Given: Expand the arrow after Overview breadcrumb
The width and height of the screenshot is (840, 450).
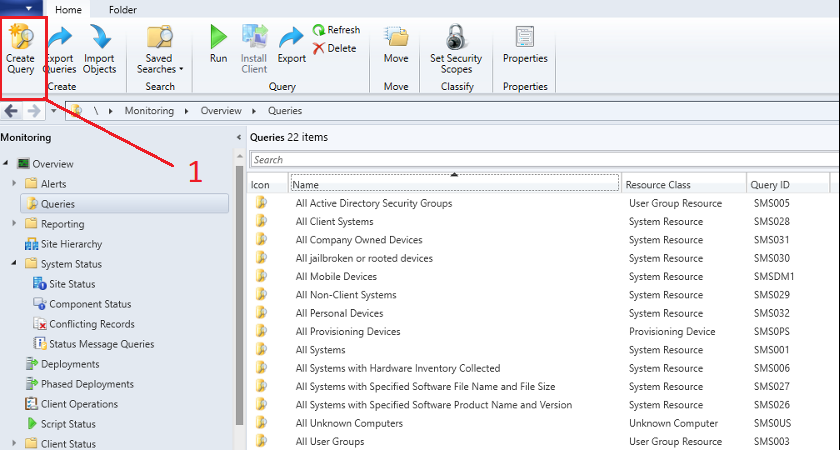Looking at the screenshot, I should point(254,111).
